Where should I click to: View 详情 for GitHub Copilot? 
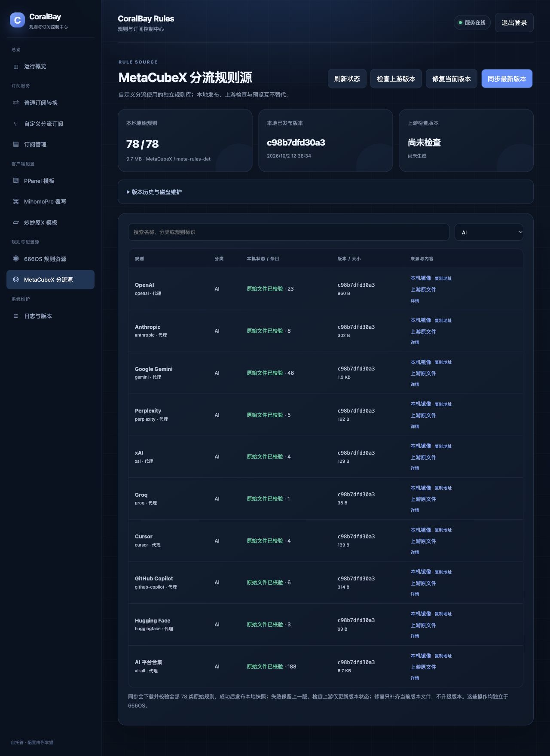click(x=415, y=594)
